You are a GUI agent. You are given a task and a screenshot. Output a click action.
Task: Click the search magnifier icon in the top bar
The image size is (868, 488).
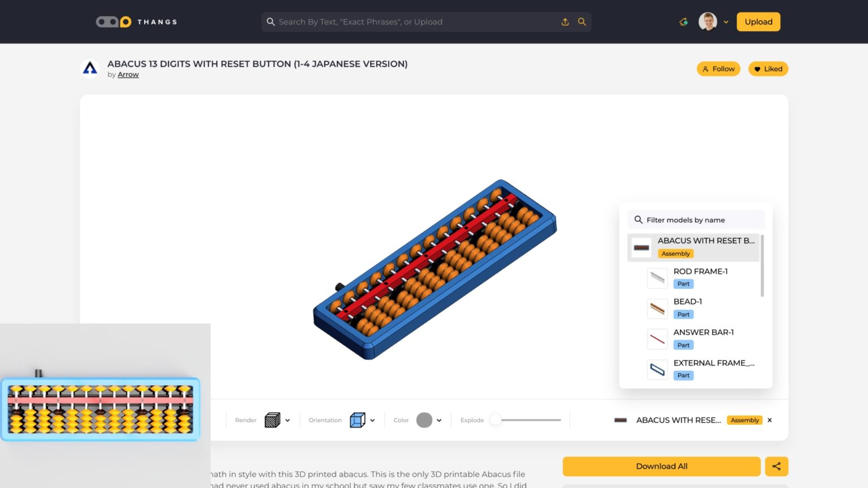(x=581, y=21)
